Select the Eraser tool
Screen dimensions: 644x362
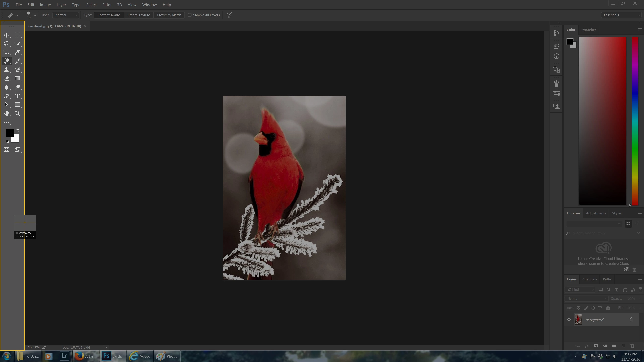tap(7, 79)
